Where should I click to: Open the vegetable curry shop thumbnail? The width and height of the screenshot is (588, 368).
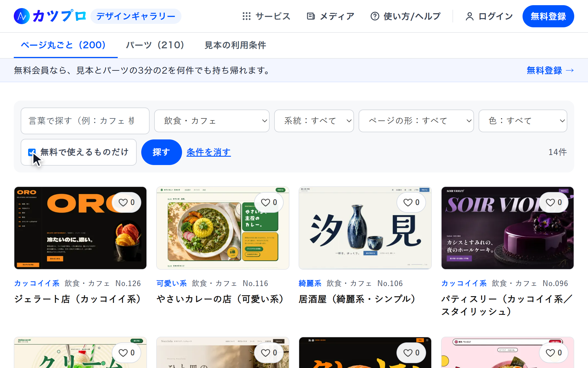click(x=223, y=228)
